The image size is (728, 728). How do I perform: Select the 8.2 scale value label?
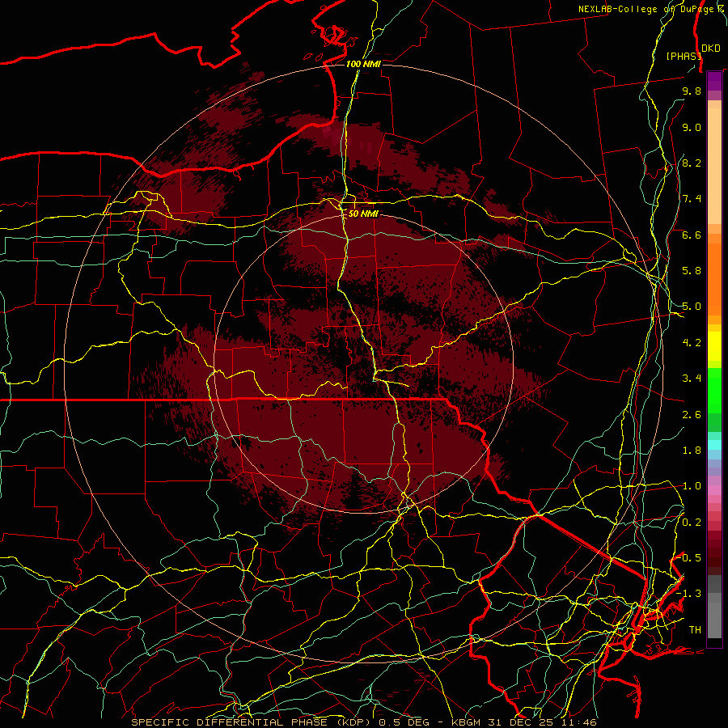692,163
